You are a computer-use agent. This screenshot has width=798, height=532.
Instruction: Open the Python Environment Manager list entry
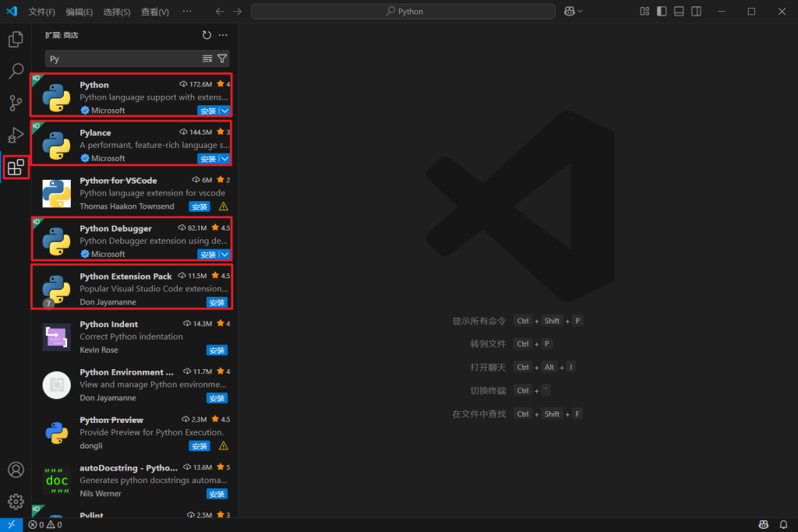click(135, 385)
